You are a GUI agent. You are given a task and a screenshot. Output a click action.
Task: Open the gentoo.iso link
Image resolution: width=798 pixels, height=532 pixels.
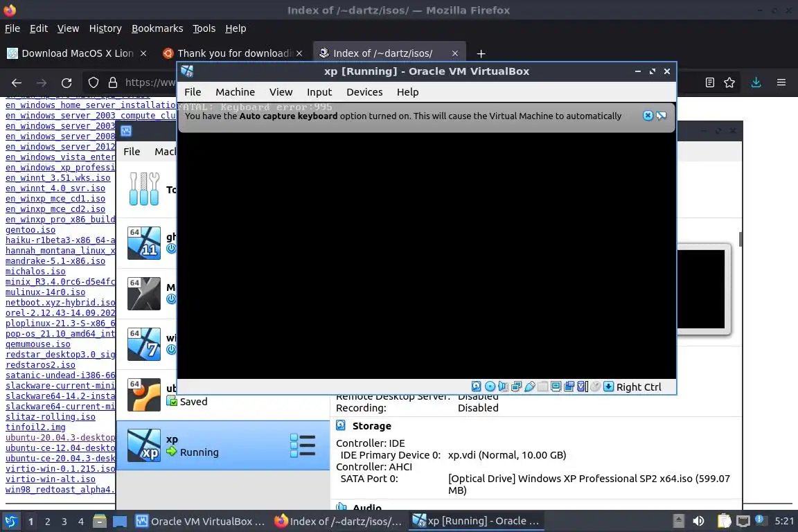tap(30, 230)
